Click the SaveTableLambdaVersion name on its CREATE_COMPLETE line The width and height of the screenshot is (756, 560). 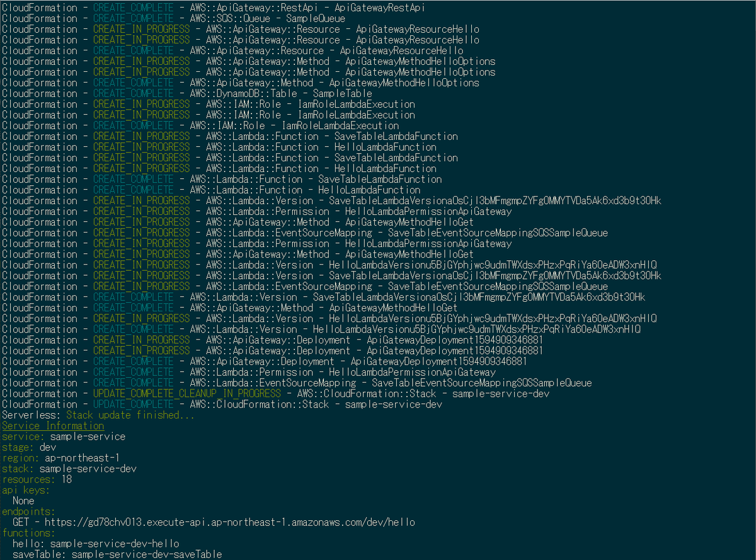pos(479,297)
